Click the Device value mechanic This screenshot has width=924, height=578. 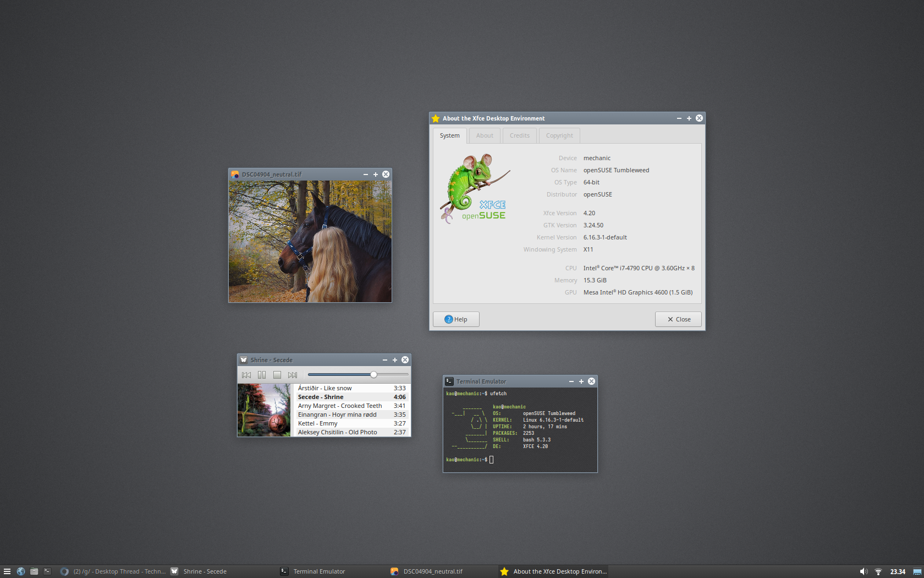(x=597, y=158)
